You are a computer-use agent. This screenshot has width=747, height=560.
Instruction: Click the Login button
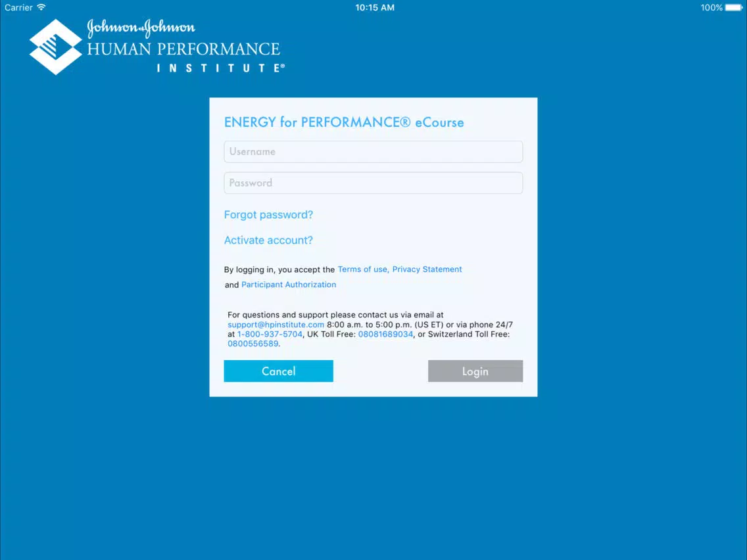pos(475,371)
